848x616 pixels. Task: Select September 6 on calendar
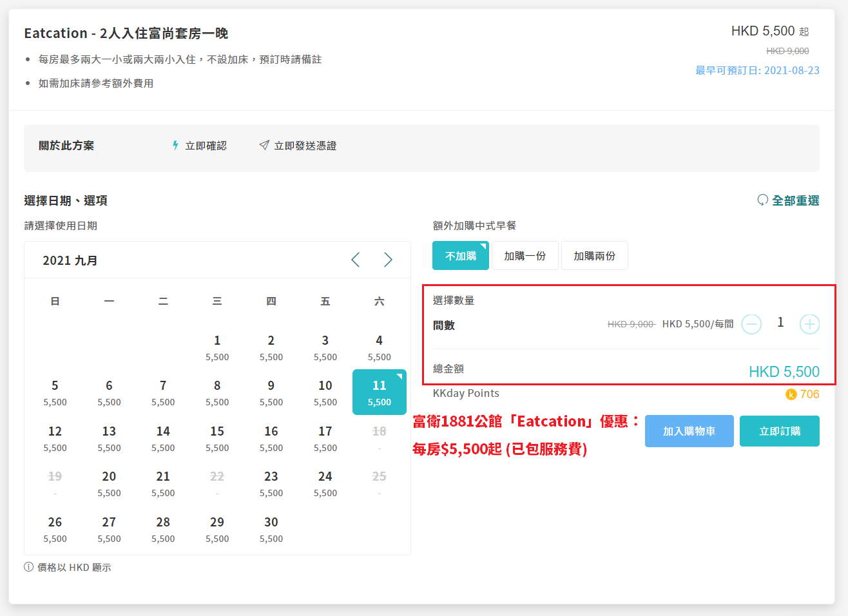[109, 392]
